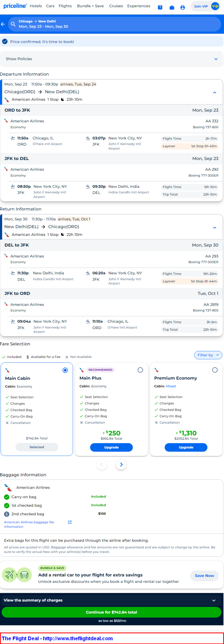Click the 1st checked bag green check icon
This screenshot has height=644, width=224.
(7, 505)
